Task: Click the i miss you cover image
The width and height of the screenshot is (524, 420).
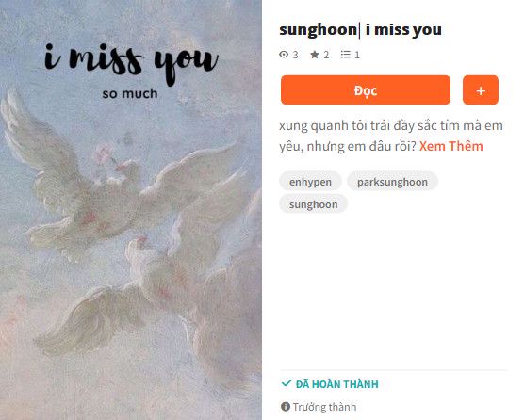Action: (x=131, y=210)
